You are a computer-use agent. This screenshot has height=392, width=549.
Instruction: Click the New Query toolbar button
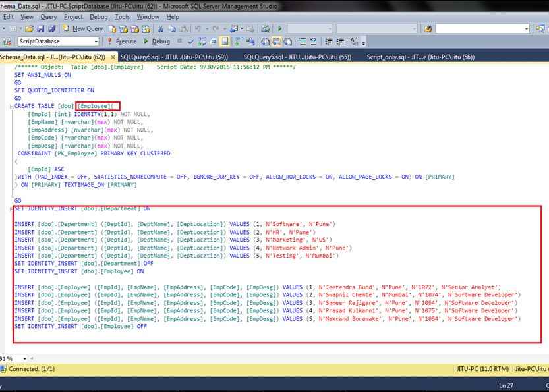coord(83,29)
